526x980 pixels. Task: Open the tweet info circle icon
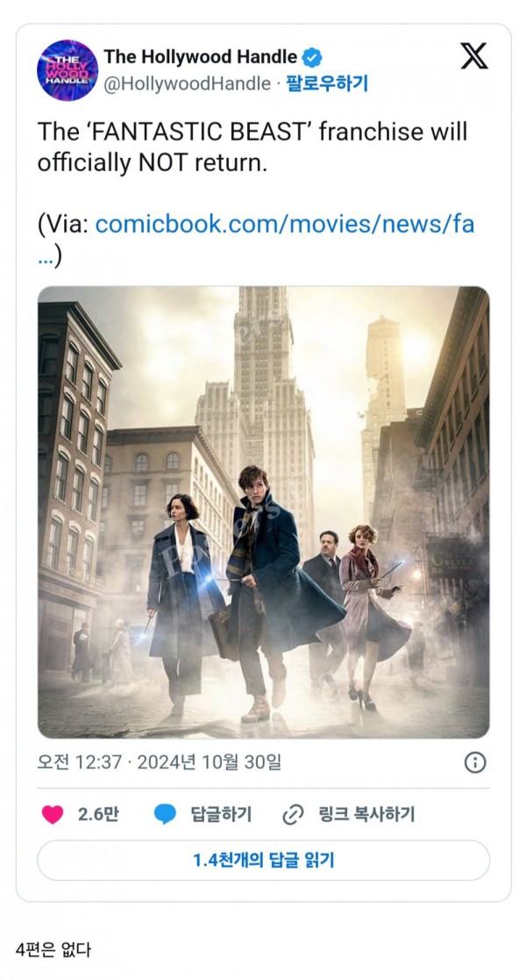[x=475, y=762]
